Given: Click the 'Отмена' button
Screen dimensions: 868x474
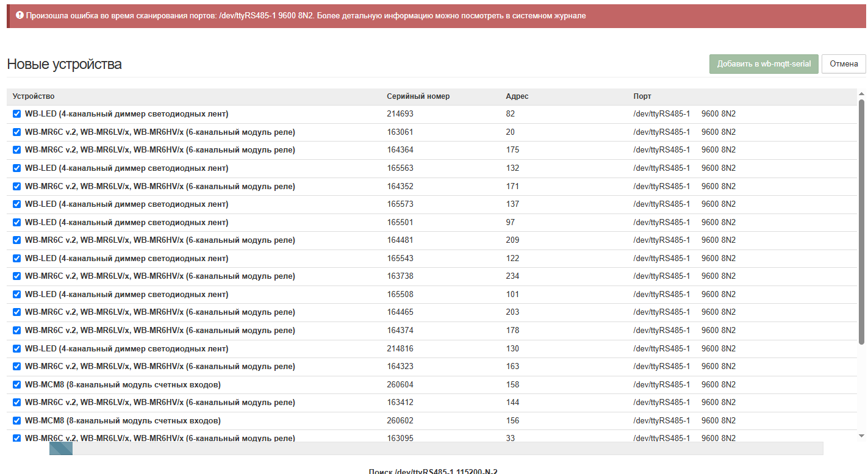Looking at the screenshot, I should pyautogui.click(x=844, y=63).
